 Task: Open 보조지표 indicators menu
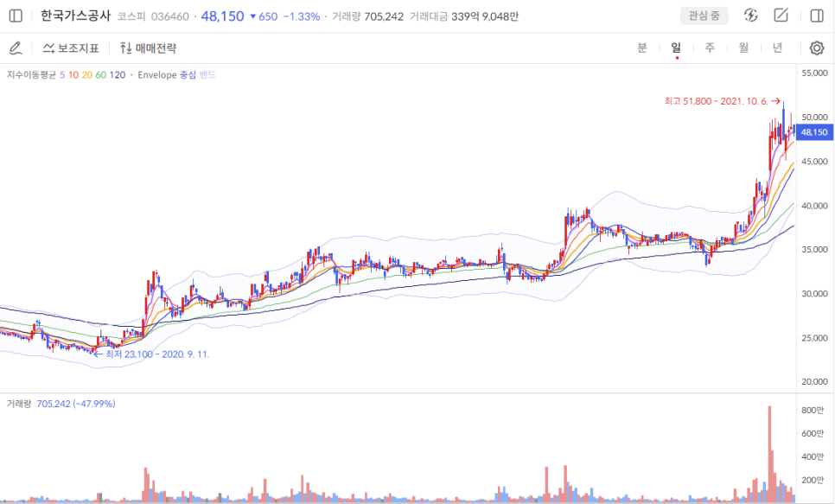71,48
